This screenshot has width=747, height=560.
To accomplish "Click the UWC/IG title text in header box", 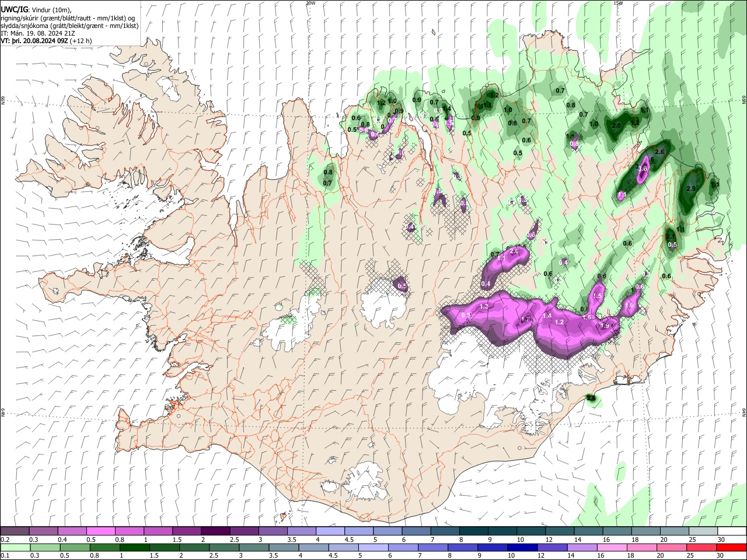I will tap(15, 10).
